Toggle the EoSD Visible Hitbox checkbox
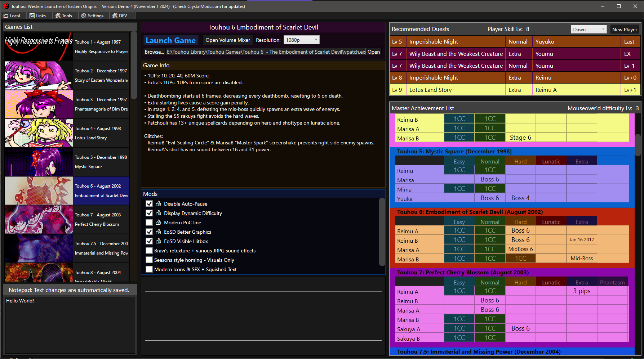This screenshot has height=359, width=644. coord(149,241)
